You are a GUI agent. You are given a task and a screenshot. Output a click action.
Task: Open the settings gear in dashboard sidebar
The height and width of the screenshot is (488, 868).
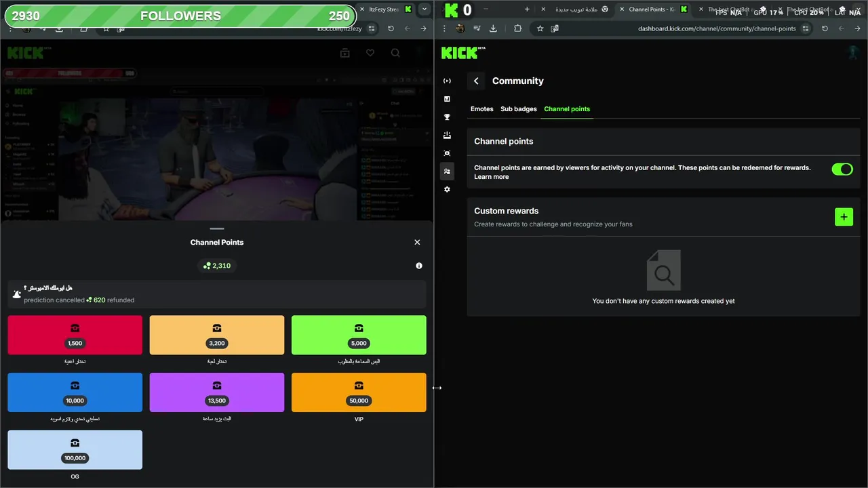tap(447, 190)
